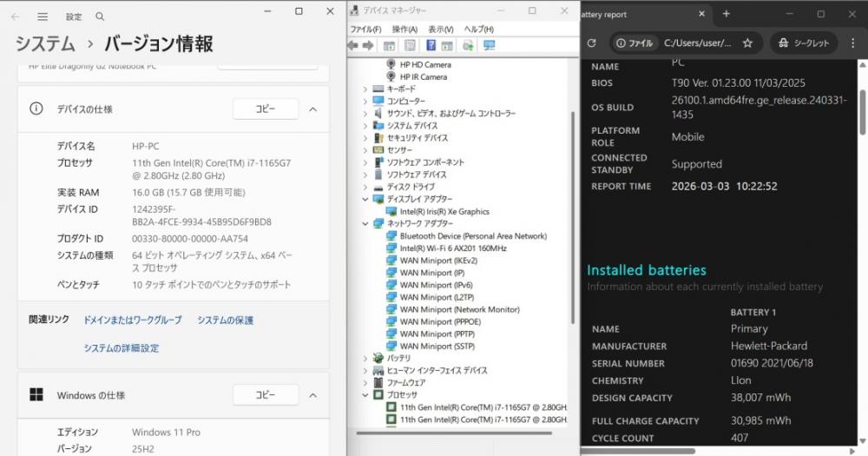Open a new browser tab with plus
The height and width of the screenshot is (456, 868).
727,14
